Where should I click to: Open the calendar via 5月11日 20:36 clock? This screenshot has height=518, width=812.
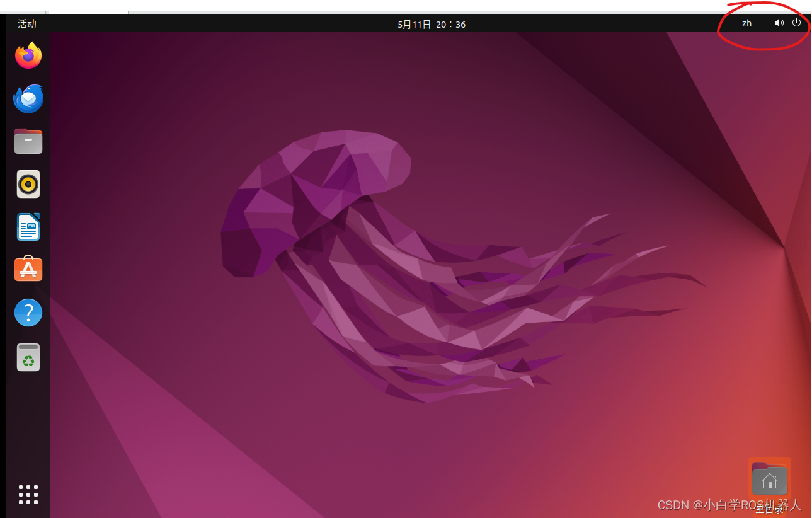pos(432,25)
